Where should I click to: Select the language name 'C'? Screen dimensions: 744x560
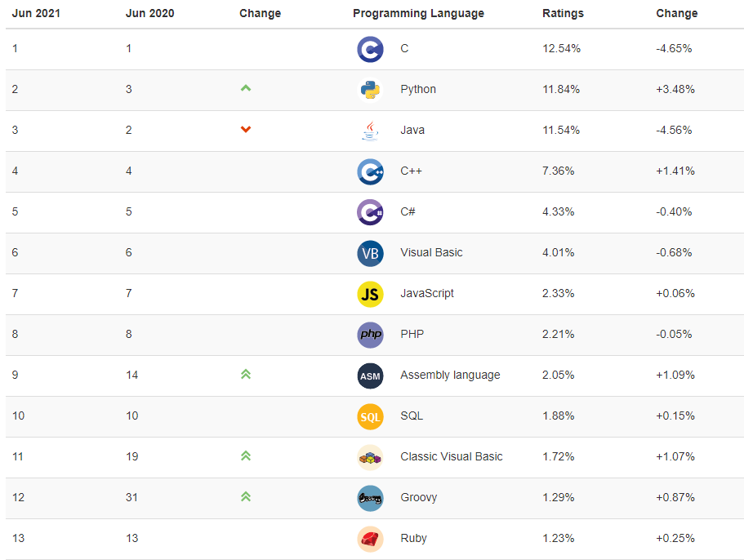404,48
